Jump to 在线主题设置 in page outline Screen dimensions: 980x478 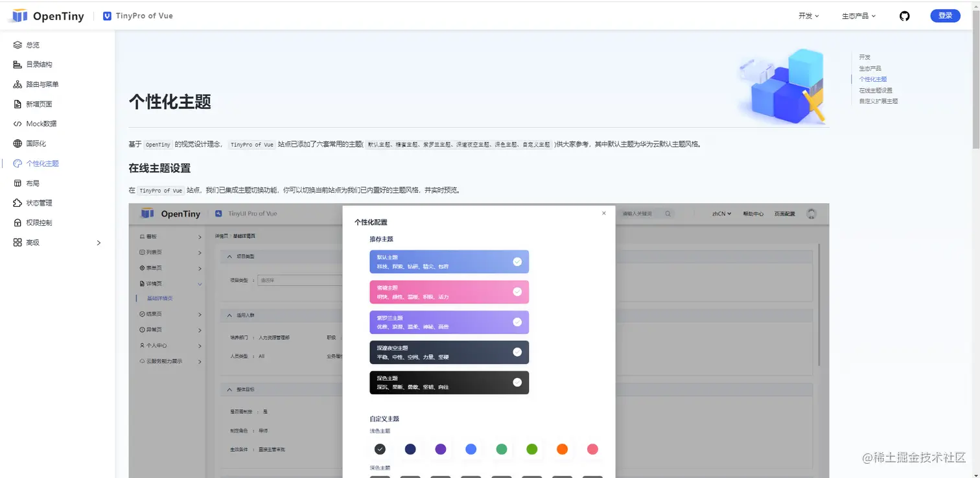click(876, 90)
